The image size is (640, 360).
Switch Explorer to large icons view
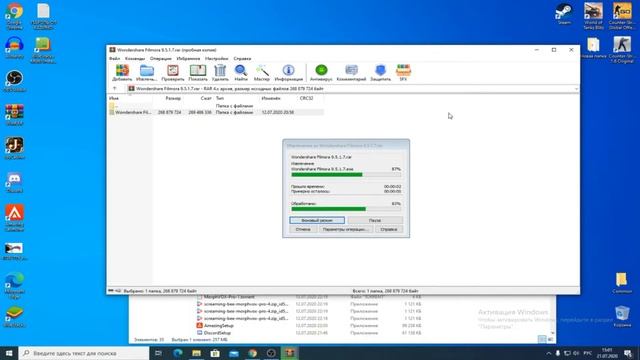tap(550, 339)
